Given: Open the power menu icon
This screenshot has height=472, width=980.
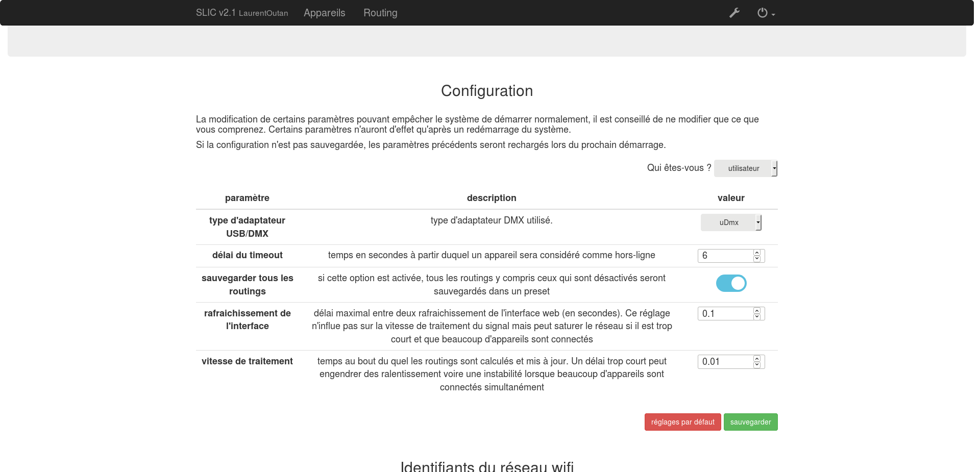Looking at the screenshot, I should [762, 13].
